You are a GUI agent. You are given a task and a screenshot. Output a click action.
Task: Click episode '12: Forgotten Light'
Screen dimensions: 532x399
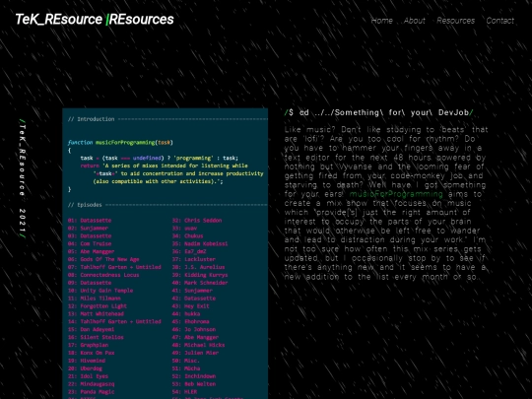pos(98,306)
